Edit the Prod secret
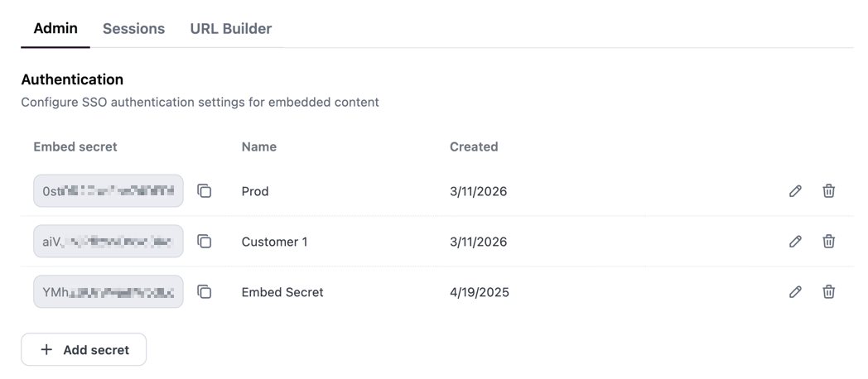868x379 pixels. click(795, 191)
